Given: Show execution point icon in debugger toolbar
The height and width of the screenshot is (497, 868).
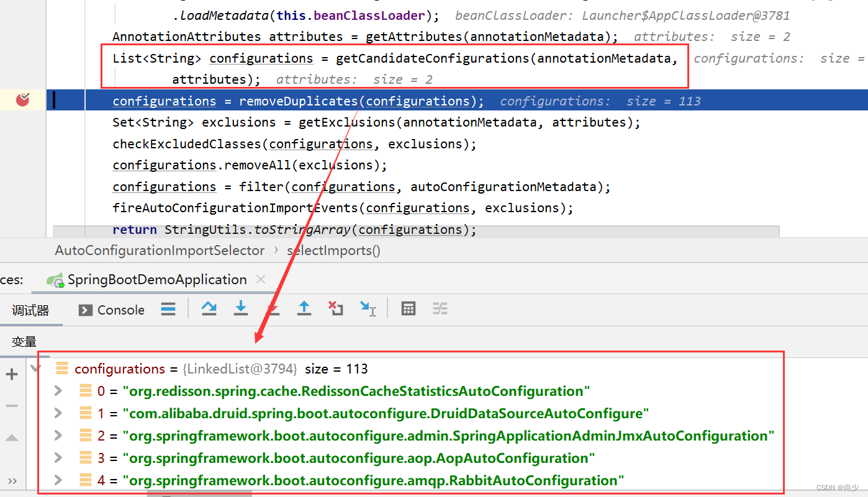Looking at the screenshot, I should [168, 309].
